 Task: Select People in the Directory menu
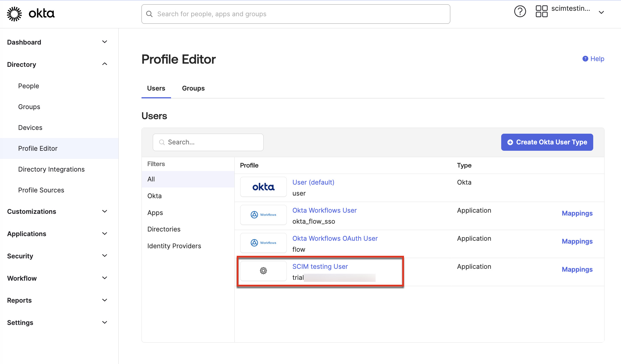(x=28, y=86)
